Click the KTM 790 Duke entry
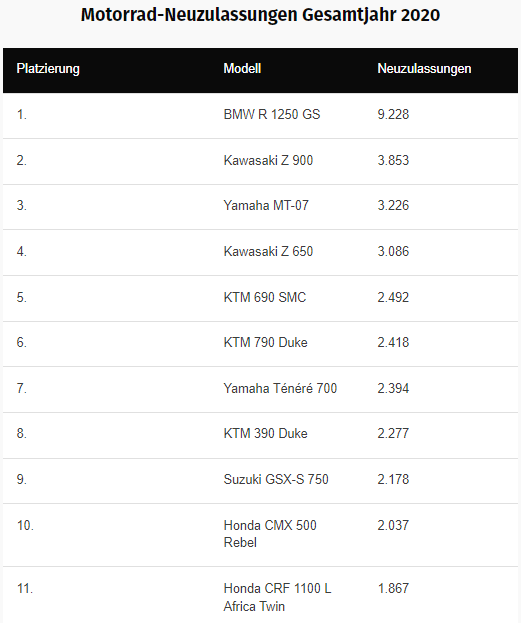 click(x=265, y=342)
